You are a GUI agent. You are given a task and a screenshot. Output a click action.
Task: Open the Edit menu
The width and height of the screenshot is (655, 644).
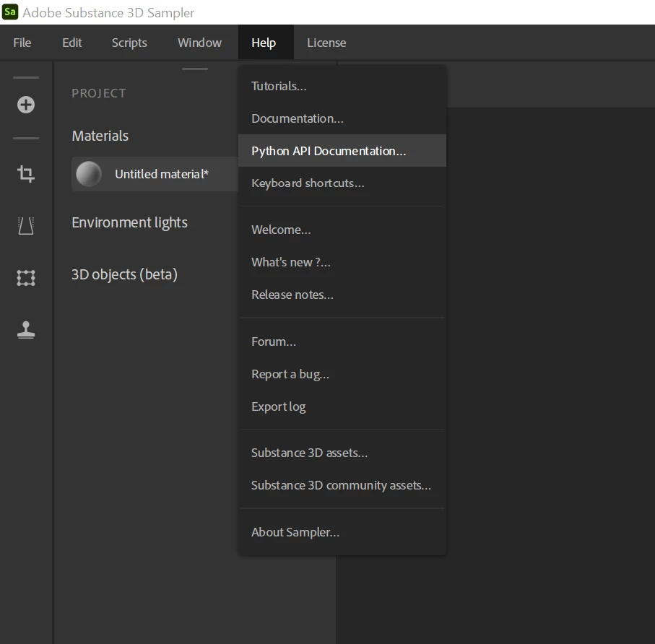(71, 43)
